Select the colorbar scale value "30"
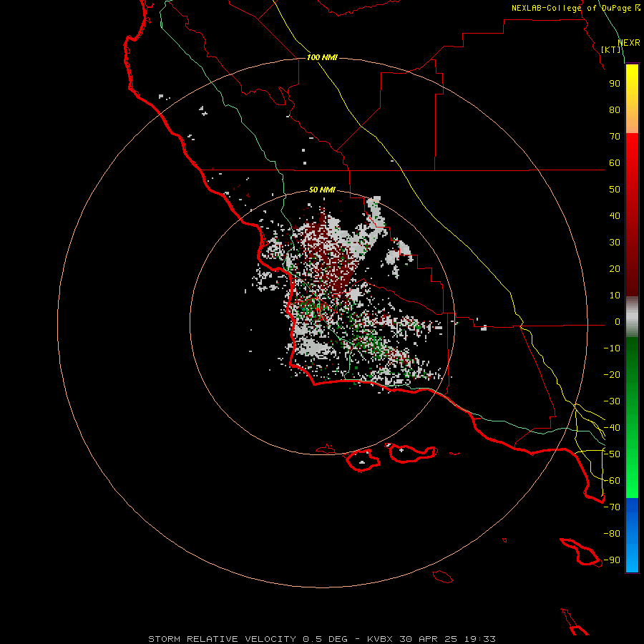644x644 pixels. tap(615, 243)
